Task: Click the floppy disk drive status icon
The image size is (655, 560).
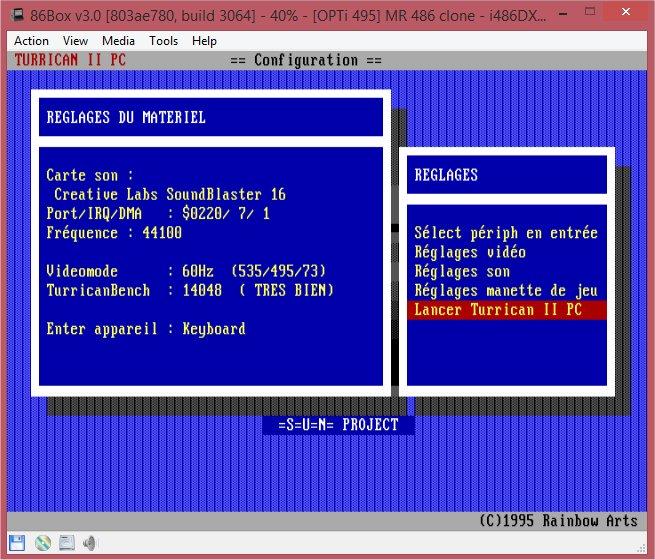Action: [18, 543]
